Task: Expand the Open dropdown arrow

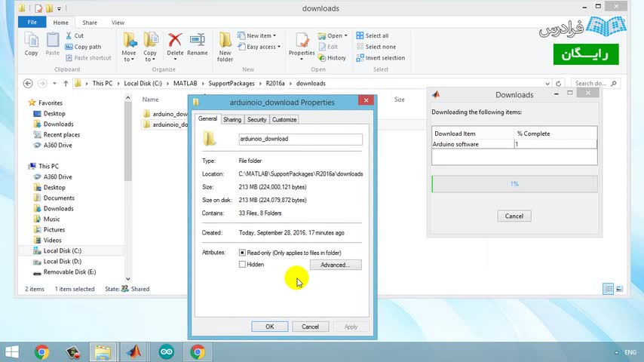Action: pyautogui.click(x=346, y=35)
